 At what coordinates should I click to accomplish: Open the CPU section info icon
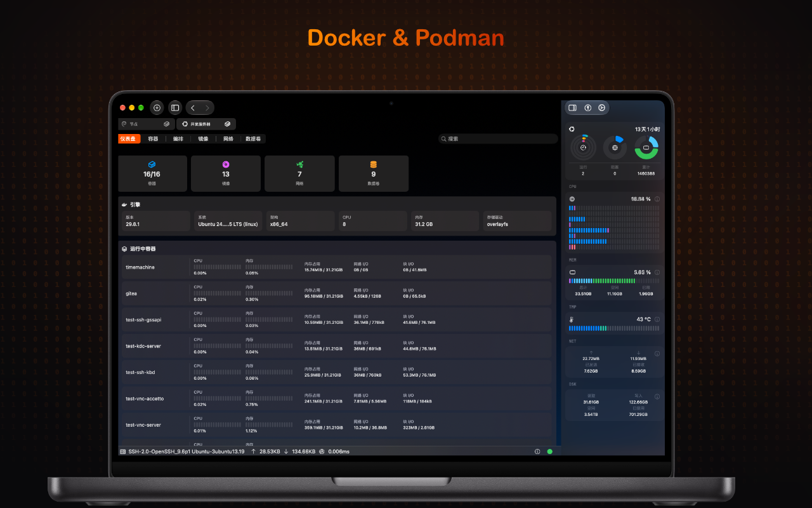click(657, 199)
